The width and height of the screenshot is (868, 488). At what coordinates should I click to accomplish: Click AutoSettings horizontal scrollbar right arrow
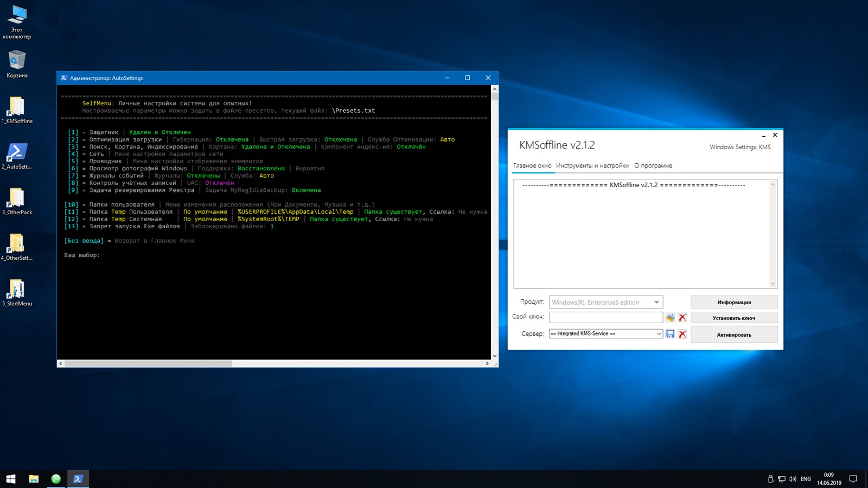tap(487, 363)
